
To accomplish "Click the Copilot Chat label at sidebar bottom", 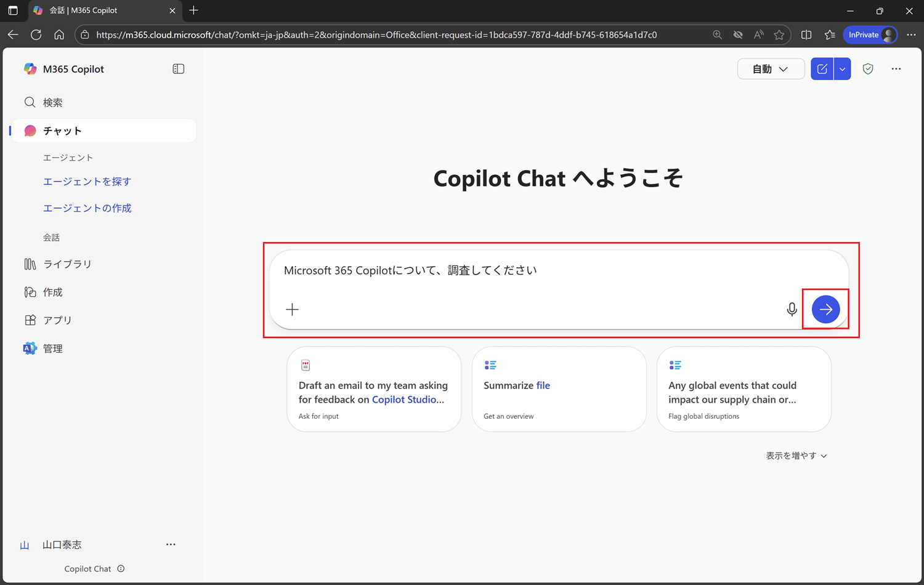I will 87,569.
